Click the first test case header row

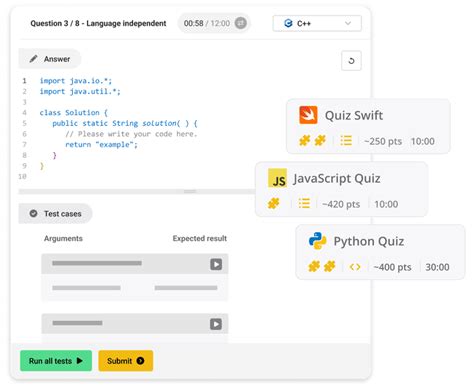(135, 264)
